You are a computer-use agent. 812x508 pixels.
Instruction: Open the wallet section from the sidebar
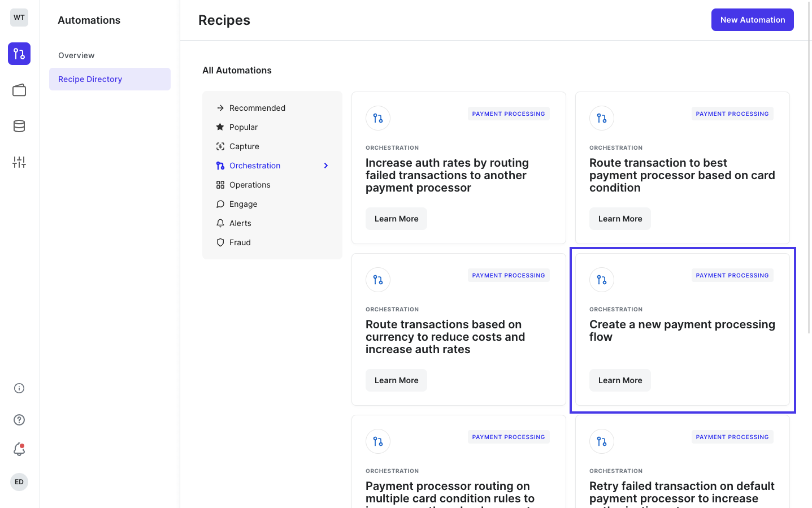click(x=19, y=90)
